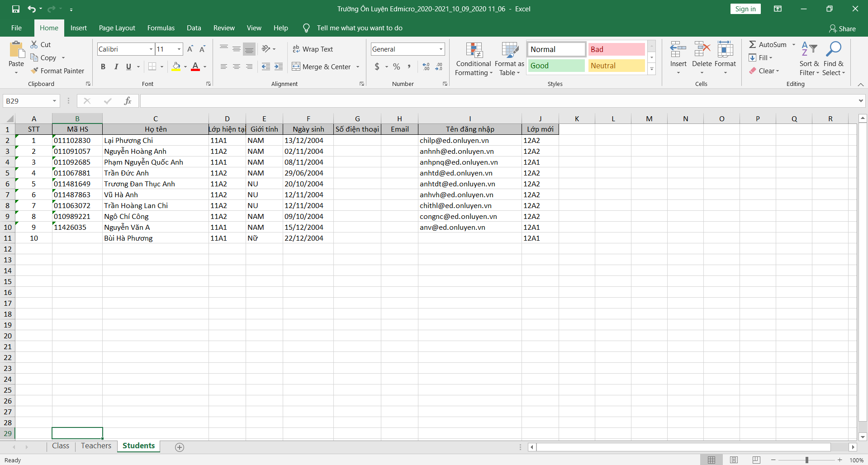
Task: Click the Share button
Action: [x=842, y=28]
